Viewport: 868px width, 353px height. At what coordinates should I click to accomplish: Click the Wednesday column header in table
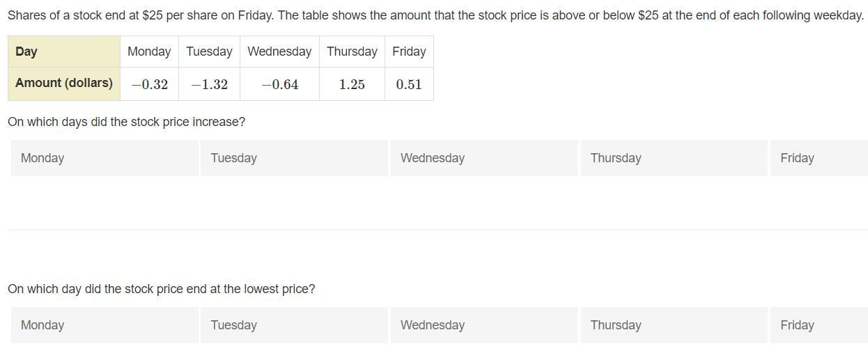(279, 52)
